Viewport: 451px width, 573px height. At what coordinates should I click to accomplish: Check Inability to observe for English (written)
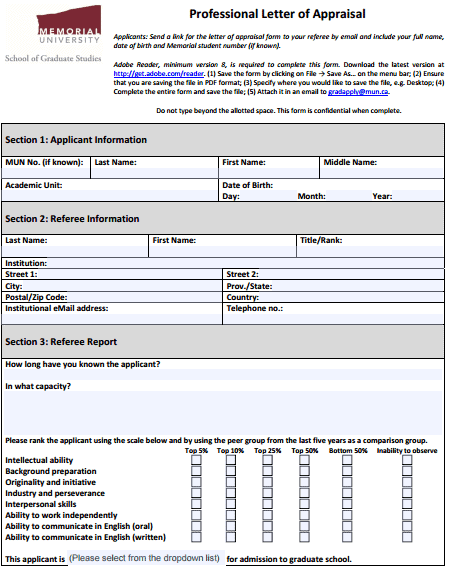[x=407, y=537]
